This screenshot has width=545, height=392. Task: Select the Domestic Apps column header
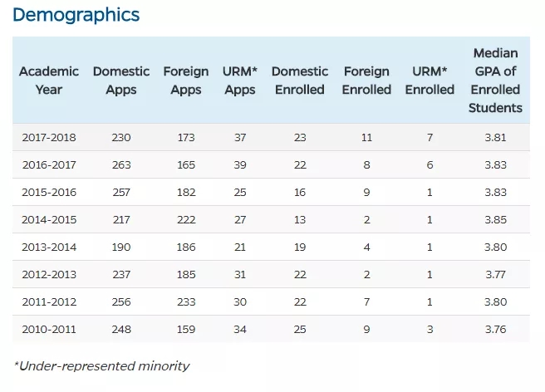(121, 81)
